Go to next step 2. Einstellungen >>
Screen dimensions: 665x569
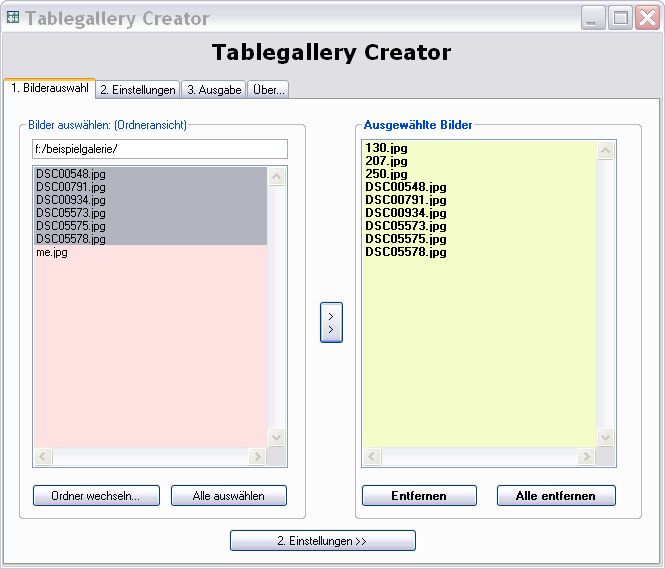pyautogui.click(x=322, y=541)
